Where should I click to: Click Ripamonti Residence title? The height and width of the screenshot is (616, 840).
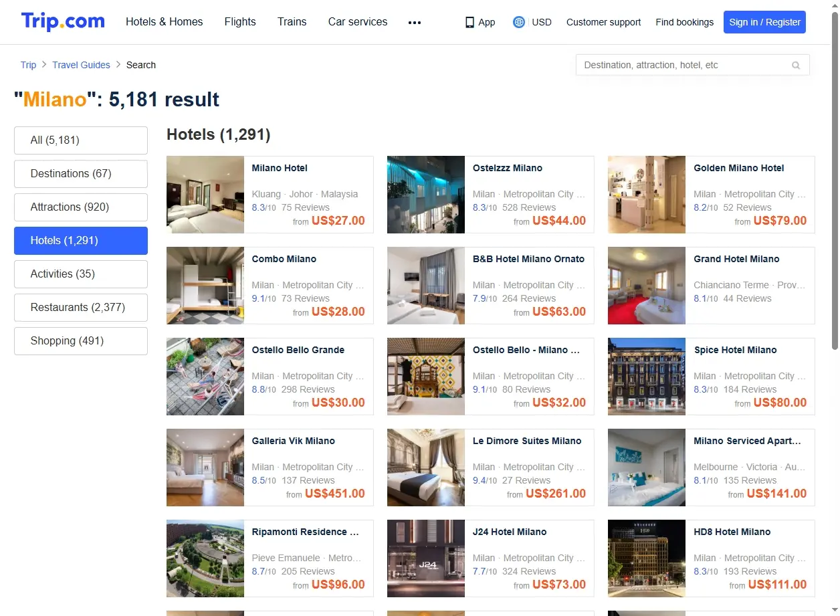tap(306, 532)
